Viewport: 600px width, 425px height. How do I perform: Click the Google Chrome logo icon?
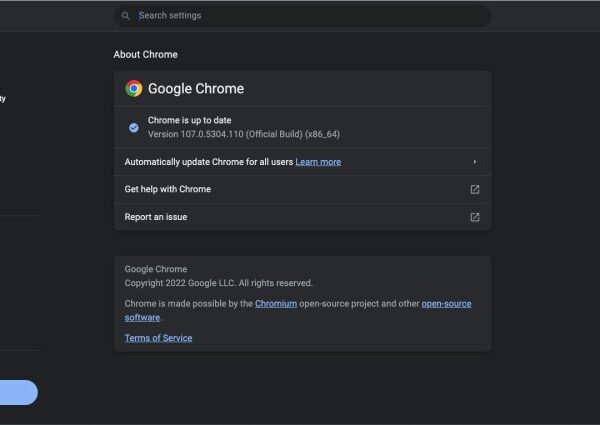[134, 88]
